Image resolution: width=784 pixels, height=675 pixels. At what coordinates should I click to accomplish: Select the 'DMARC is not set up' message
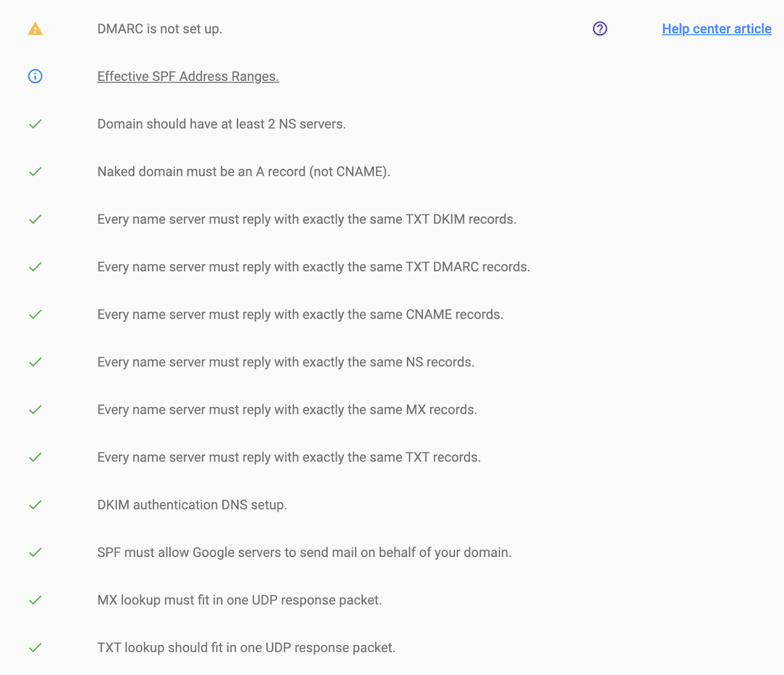[x=160, y=29]
